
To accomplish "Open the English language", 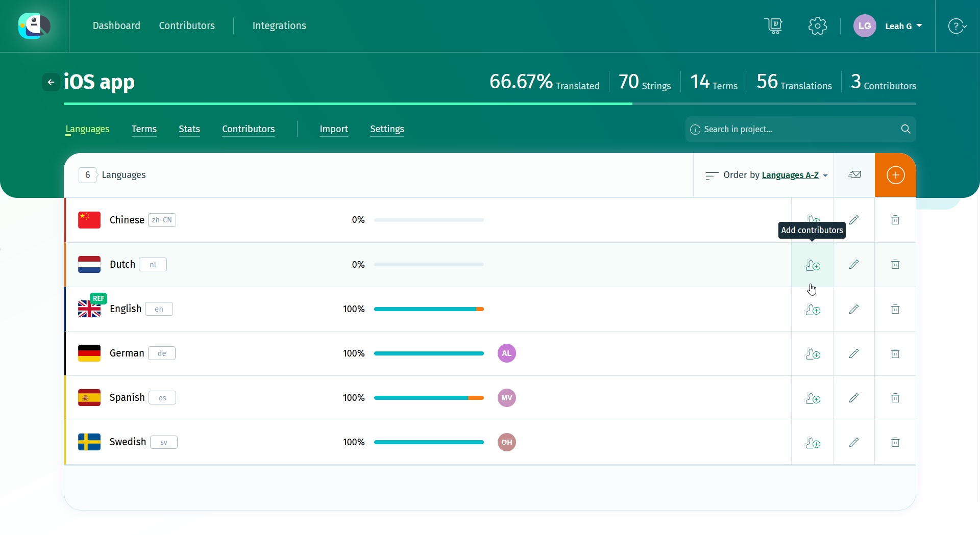I will 126,309.
